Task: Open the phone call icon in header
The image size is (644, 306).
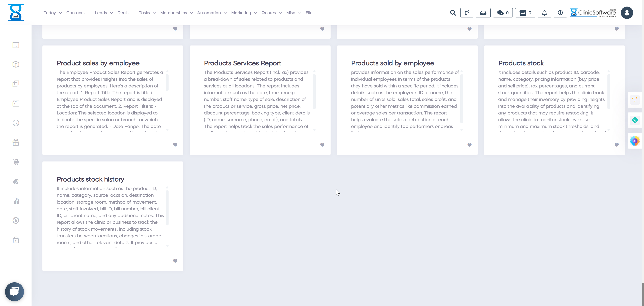Action: coord(467,13)
